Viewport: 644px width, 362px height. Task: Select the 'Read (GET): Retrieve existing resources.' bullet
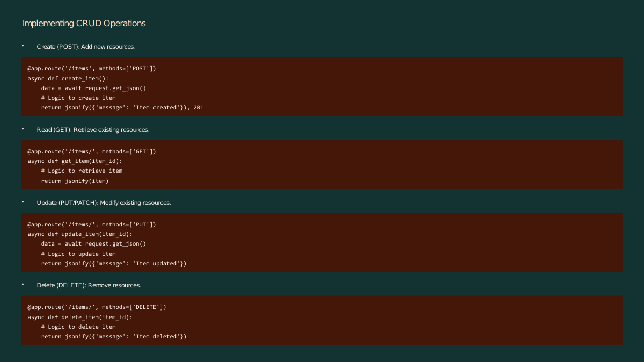pyautogui.click(x=93, y=130)
